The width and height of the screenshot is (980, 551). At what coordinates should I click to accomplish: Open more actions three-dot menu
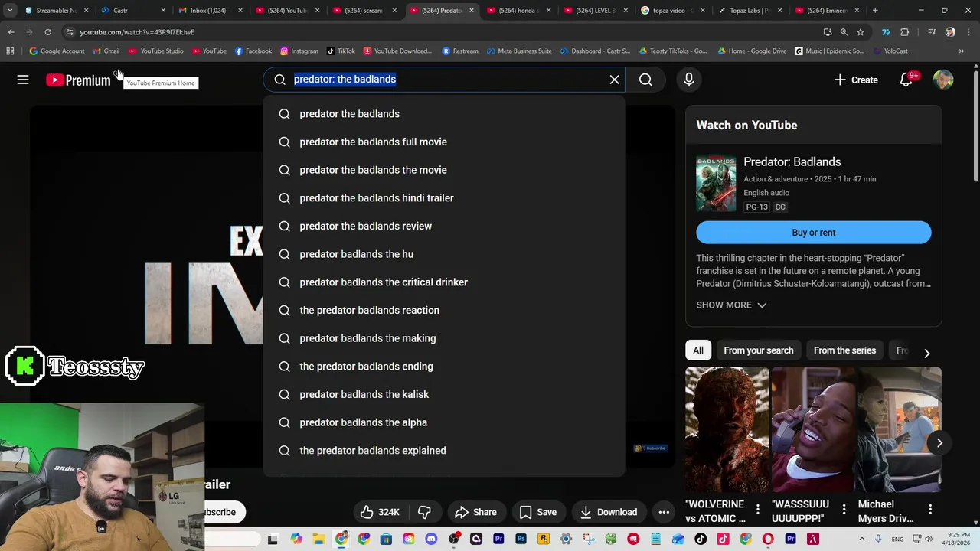click(x=664, y=512)
